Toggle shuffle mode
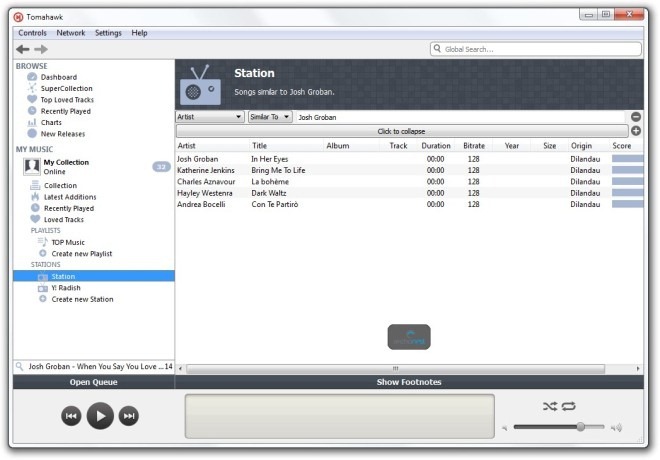Viewport: 660px width, 460px height. pos(550,406)
